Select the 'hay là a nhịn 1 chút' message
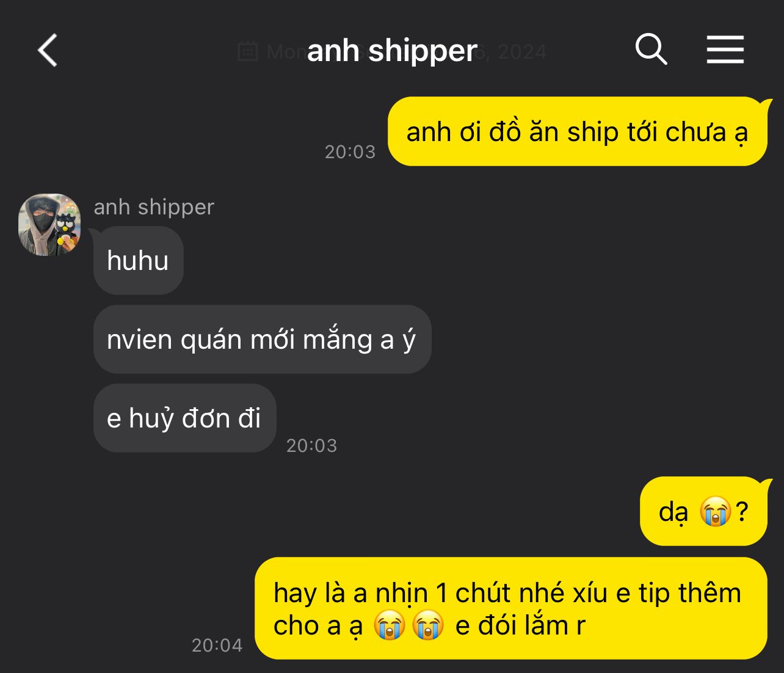Screen dimensions: 784x673 pyautogui.click(x=511, y=609)
